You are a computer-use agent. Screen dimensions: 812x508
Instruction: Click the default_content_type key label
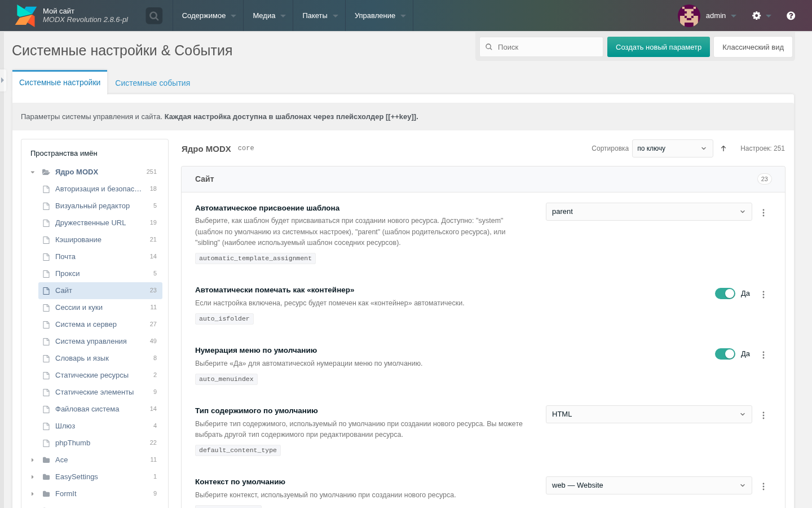[x=238, y=450]
